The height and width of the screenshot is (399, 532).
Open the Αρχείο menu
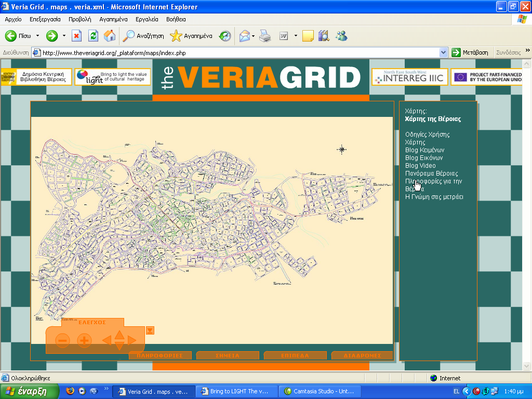point(13,19)
